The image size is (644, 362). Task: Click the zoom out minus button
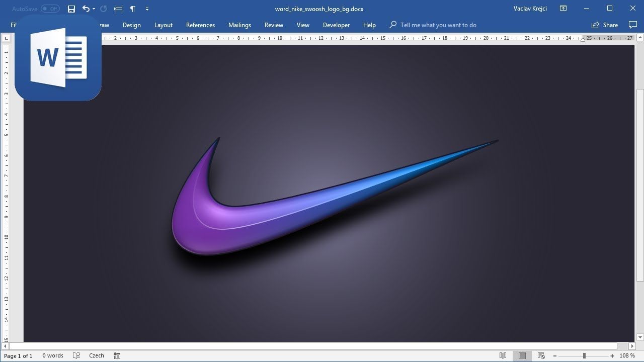coord(555,355)
